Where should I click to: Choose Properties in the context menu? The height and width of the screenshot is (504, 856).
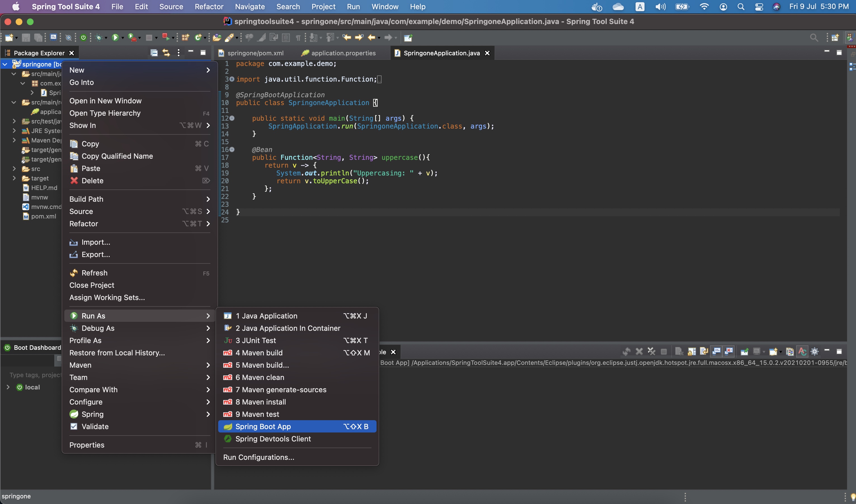click(87, 445)
